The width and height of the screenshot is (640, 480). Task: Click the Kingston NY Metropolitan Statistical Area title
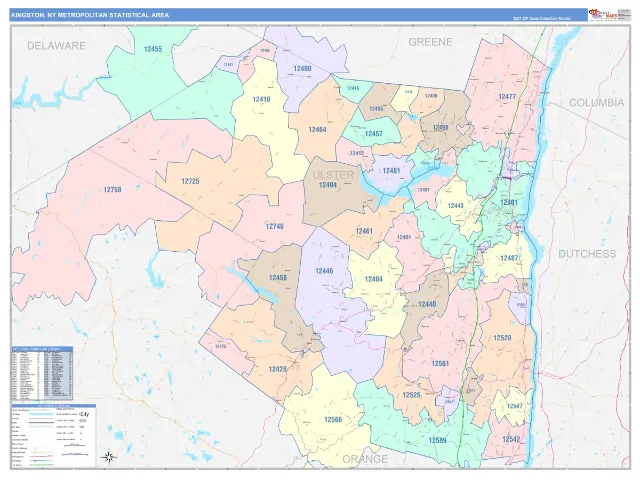[x=90, y=15]
